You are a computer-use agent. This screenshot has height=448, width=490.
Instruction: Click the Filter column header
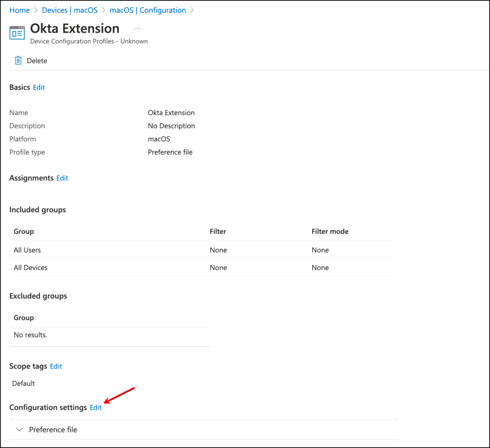pyautogui.click(x=218, y=231)
